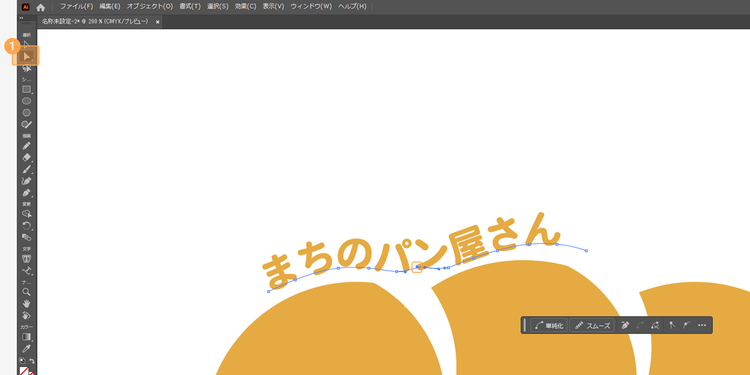Select the Eraser tool
750x375 pixels.
coord(27,157)
